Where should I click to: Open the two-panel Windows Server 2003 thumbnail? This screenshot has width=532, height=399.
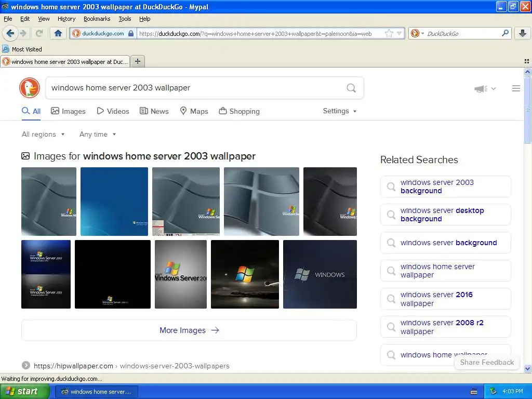(x=46, y=274)
